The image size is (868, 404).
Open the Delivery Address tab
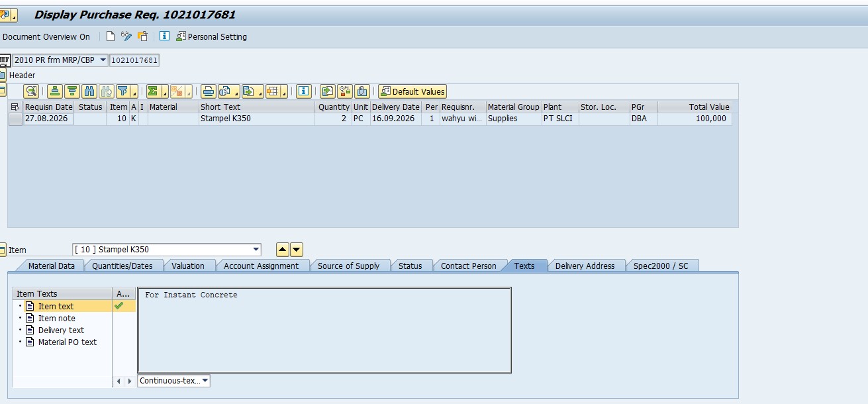point(585,266)
